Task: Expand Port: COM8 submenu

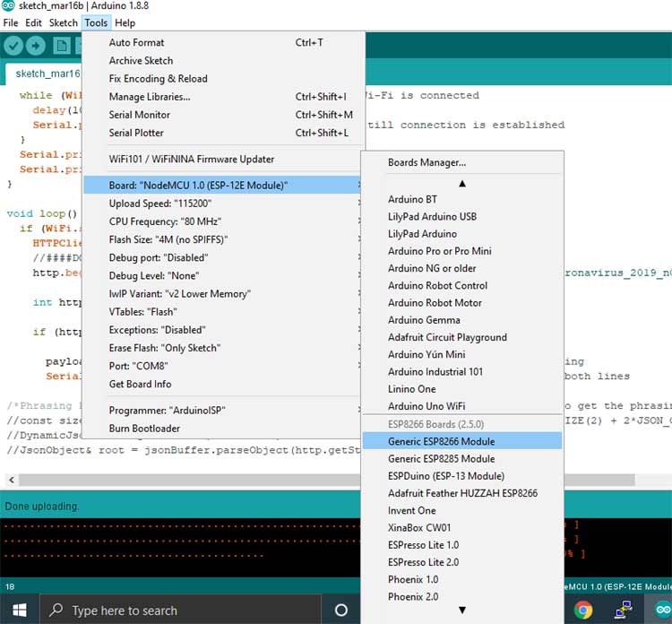Action: tap(222, 366)
